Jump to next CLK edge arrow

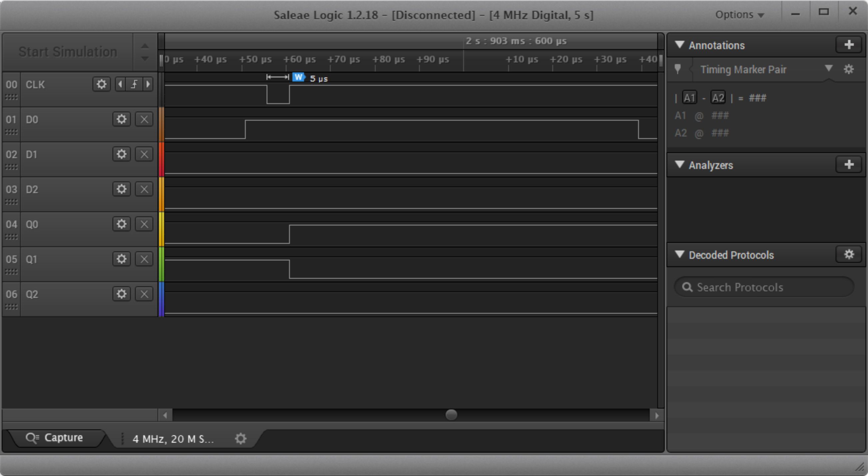pos(148,84)
